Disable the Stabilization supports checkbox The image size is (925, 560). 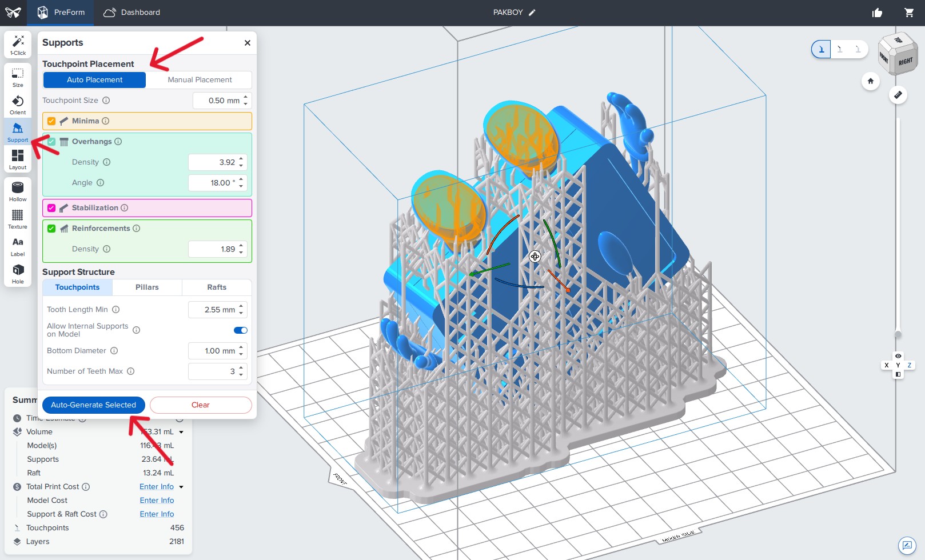point(51,207)
